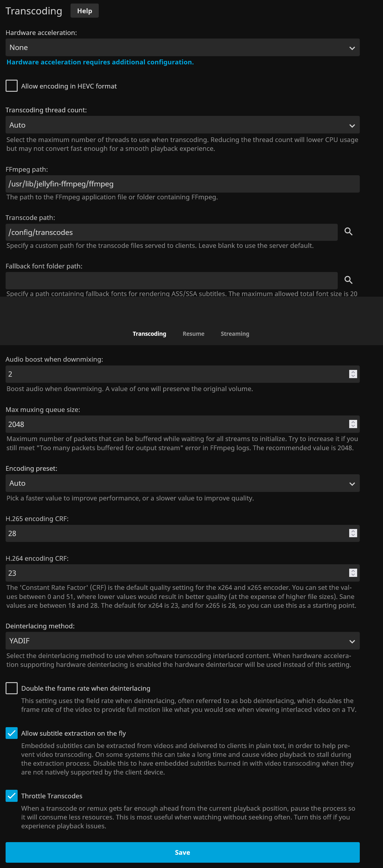
Task: Click stepper arrows on H.265 encoding CRF
Action: (x=353, y=533)
